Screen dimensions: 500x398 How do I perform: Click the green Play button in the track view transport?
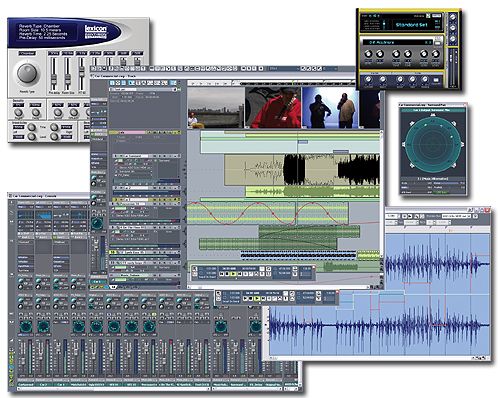(x=233, y=274)
